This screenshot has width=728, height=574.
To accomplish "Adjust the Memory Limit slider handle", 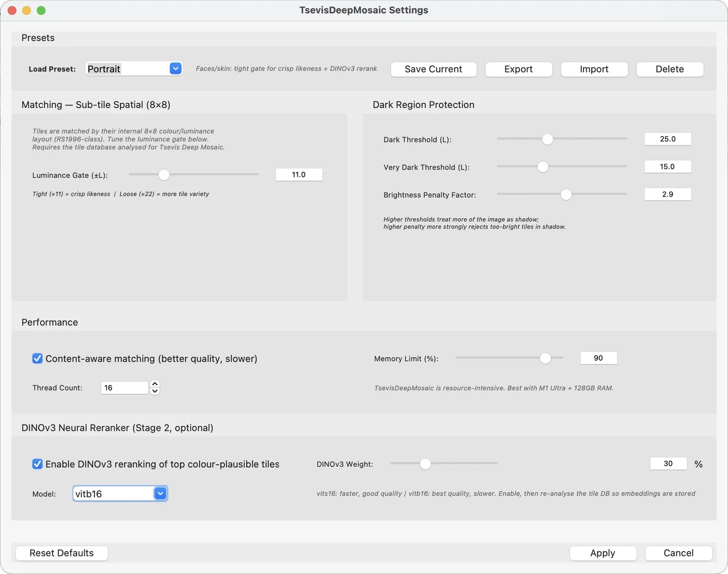I will 546,358.
